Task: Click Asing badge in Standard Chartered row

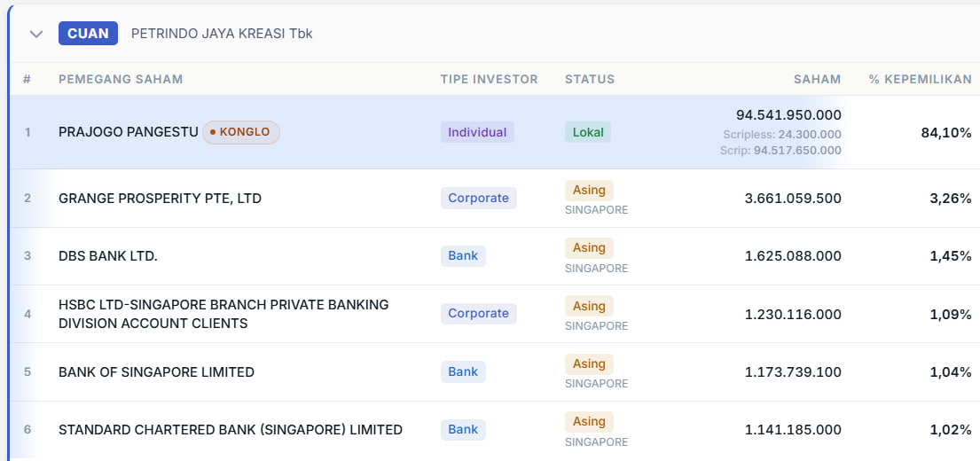Action: click(589, 421)
